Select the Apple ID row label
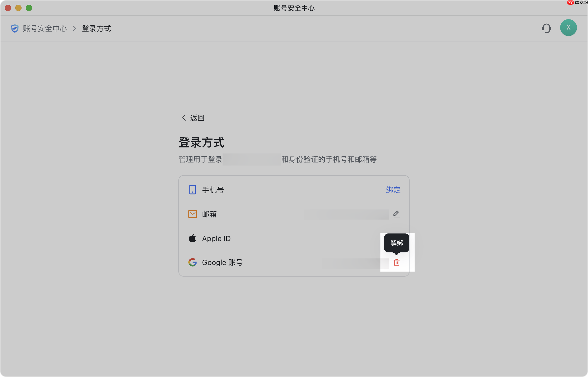This screenshot has height=377, width=588. 216,238
